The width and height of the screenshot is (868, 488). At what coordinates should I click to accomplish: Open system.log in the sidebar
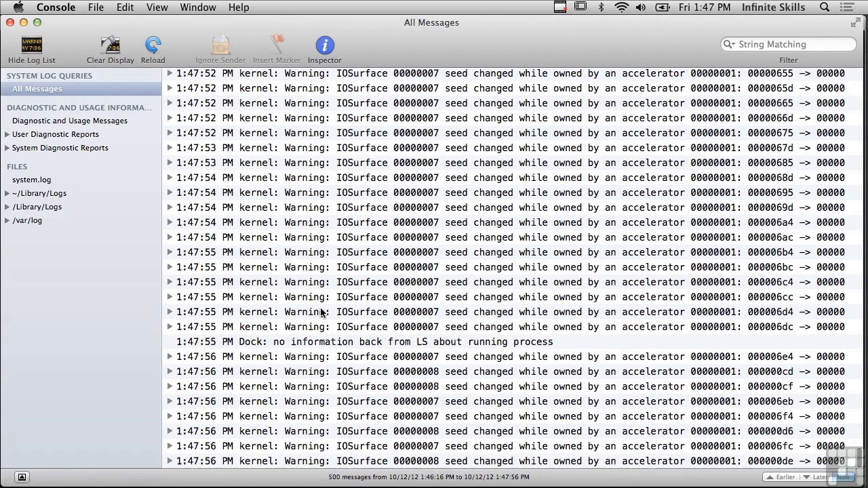tap(31, 180)
